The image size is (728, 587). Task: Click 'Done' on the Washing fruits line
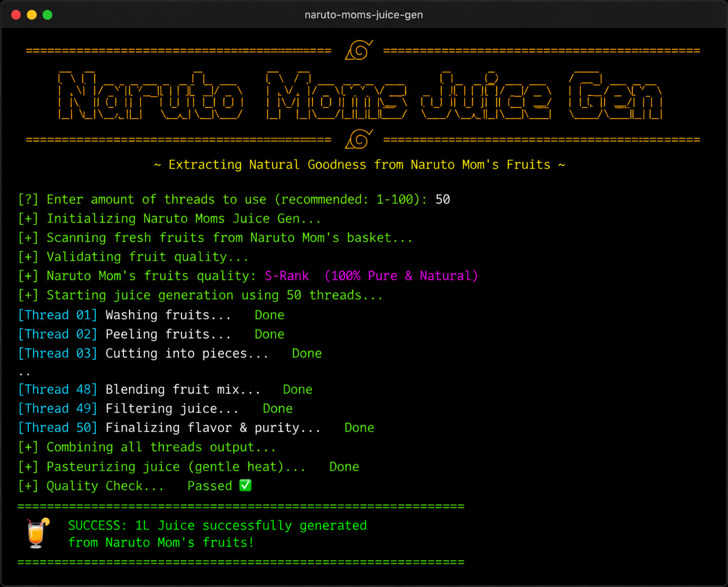point(269,315)
